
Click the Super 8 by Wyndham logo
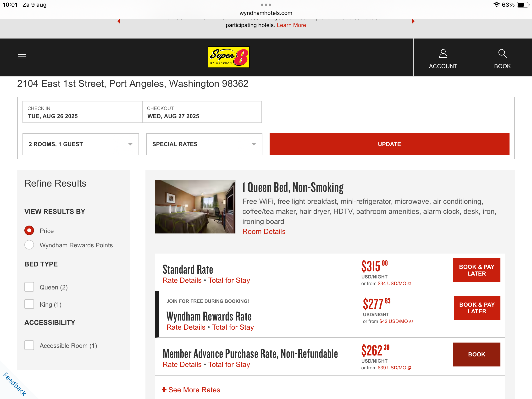[x=228, y=57]
